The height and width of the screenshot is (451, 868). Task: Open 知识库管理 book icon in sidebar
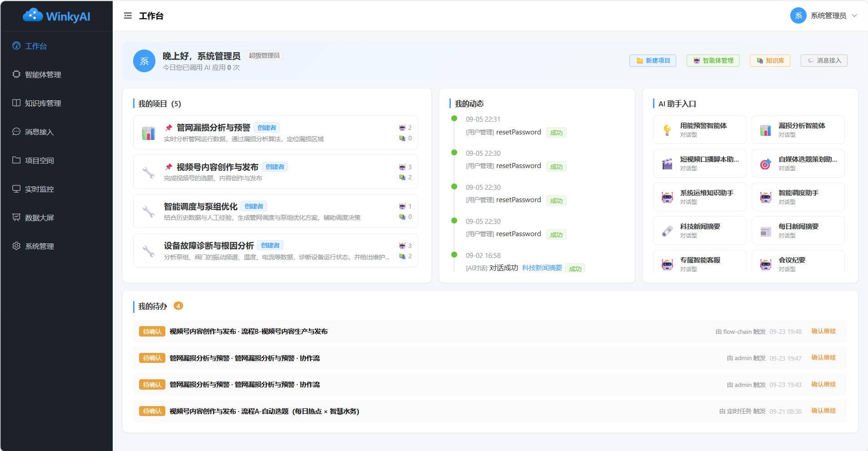click(16, 103)
